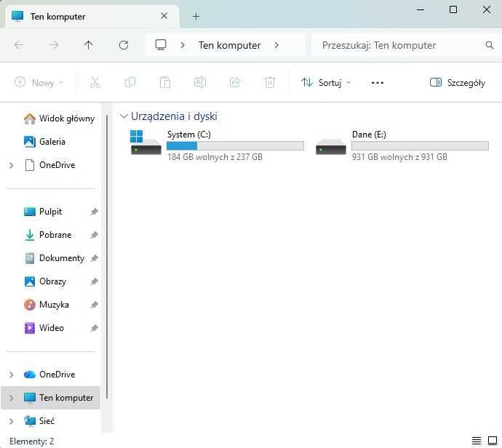Click chevron after Ten komputer in address bar
The image size is (502, 448).
276,45
